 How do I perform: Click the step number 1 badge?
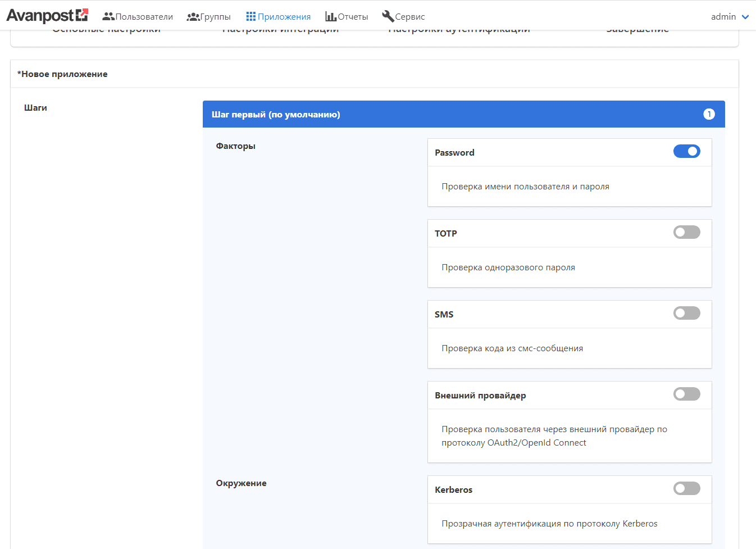click(709, 114)
